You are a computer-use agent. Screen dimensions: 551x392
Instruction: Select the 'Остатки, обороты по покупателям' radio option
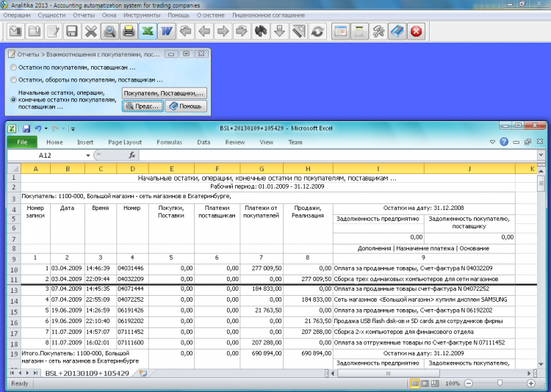(13, 80)
